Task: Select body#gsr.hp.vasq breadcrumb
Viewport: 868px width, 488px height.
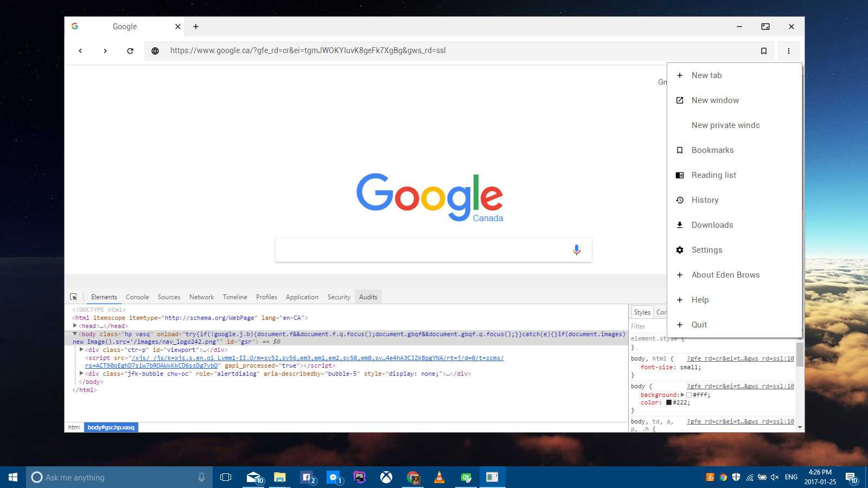Action: coord(111,427)
